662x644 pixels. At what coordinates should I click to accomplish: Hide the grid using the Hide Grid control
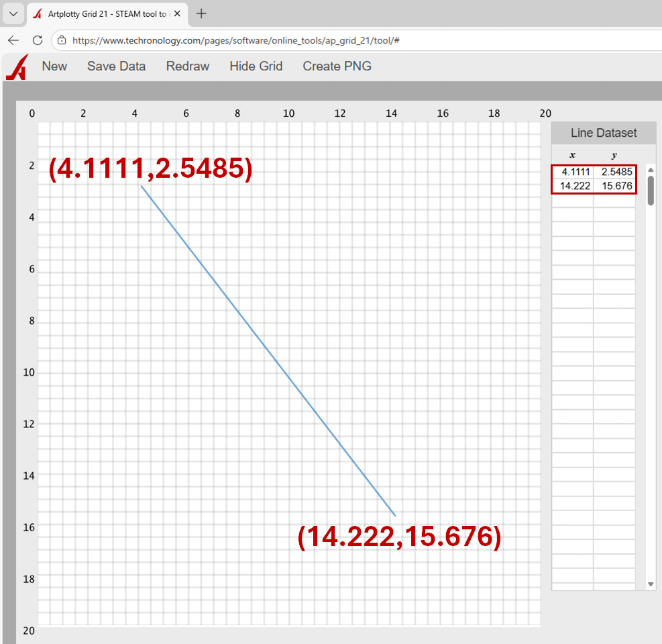pos(256,66)
